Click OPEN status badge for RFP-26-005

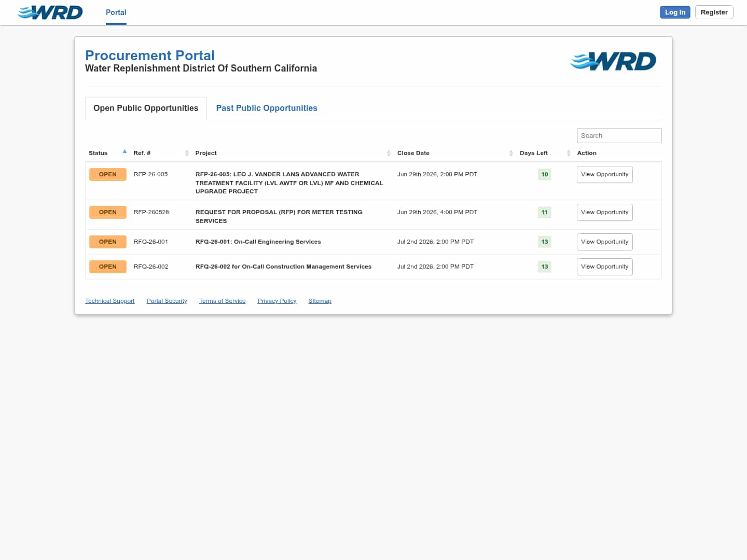(108, 174)
